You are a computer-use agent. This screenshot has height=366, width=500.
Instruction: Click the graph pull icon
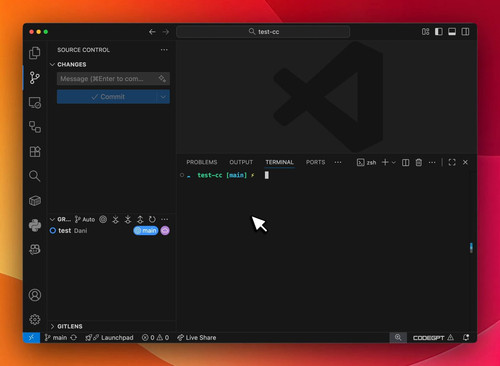coord(128,219)
